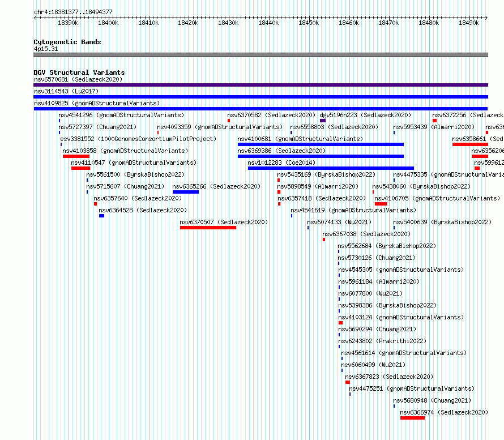Open the nsv3114543 (Lu2017) variant label
This screenshot has width=504, height=440.
click(66, 91)
